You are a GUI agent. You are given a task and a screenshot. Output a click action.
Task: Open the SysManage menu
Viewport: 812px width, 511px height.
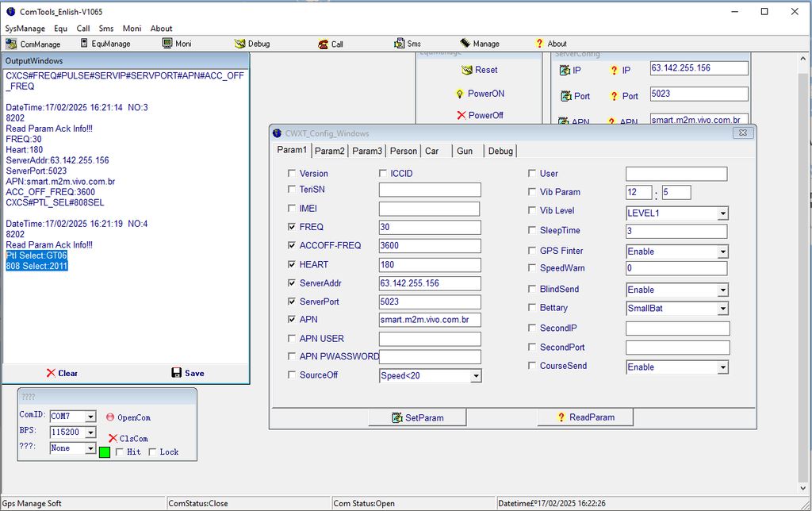[x=25, y=29]
